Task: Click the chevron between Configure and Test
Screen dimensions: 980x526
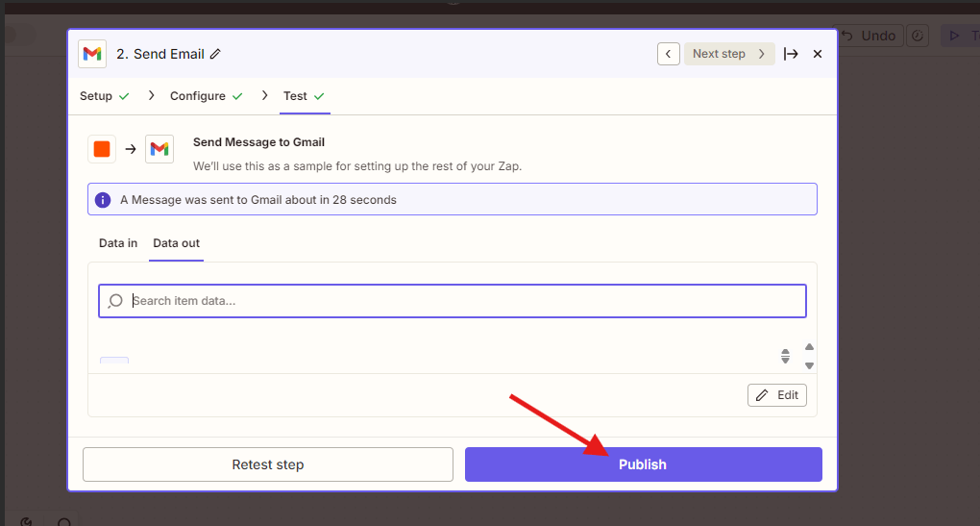Action: coord(265,95)
